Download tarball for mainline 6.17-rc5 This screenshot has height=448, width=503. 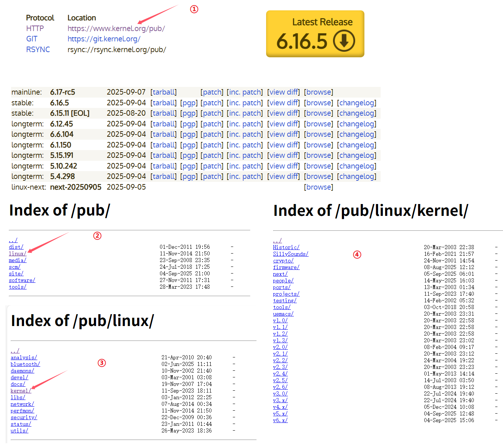pyautogui.click(x=164, y=92)
